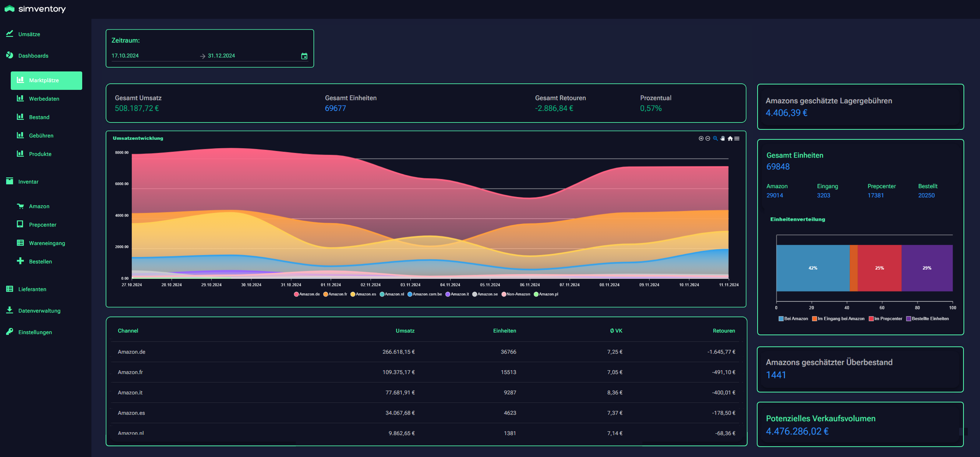Click the chart zoom-out minus icon
This screenshot has width=980, height=457.
coord(708,139)
